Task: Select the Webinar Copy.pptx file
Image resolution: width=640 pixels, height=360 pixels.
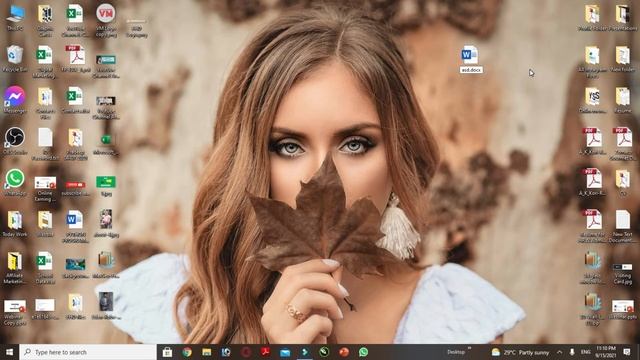Action: pos(15,312)
